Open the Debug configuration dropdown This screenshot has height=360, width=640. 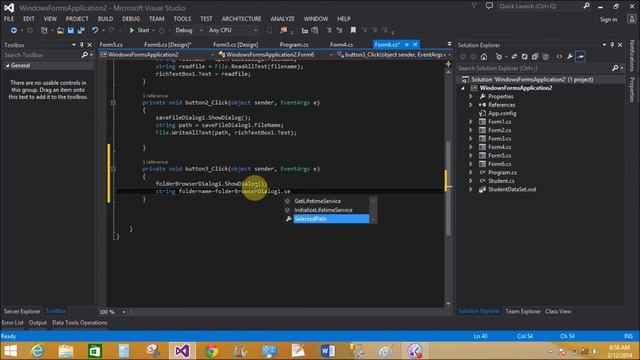[189, 30]
